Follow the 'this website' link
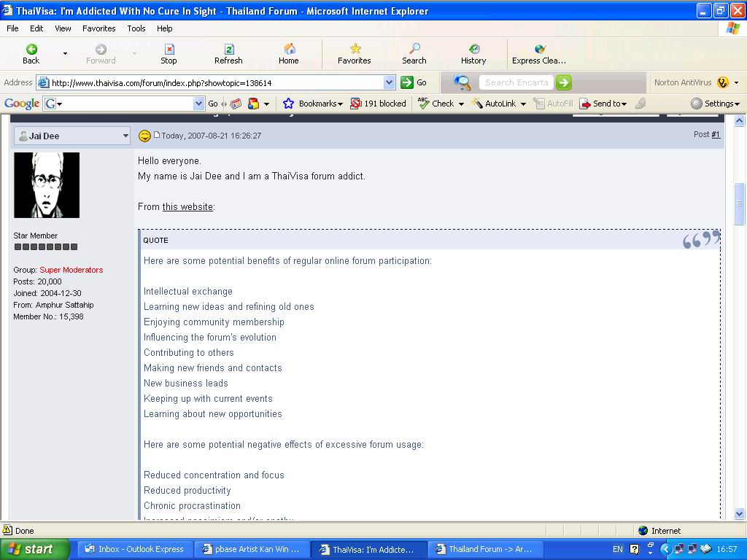This screenshot has width=747, height=560. [x=187, y=207]
